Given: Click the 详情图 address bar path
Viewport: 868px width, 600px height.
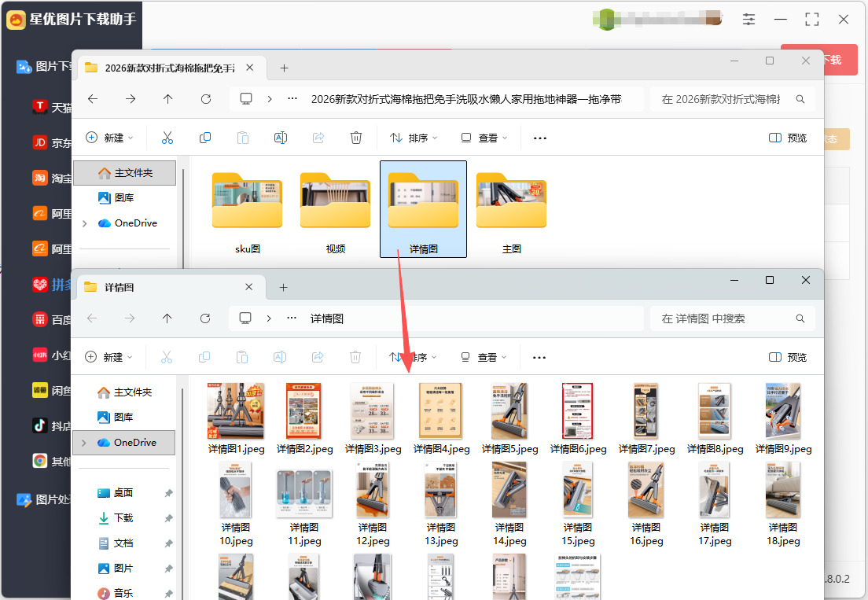Looking at the screenshot, I should (326, 318).
